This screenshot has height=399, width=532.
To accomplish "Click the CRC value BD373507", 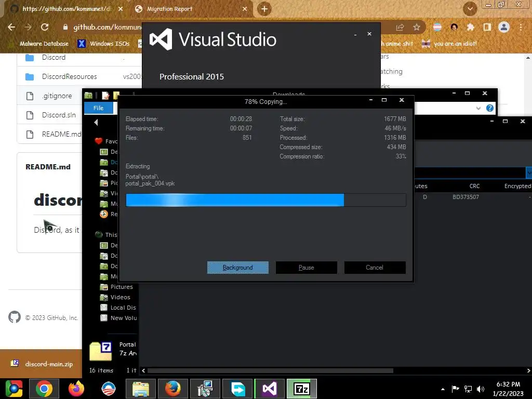I will coord(465,197).
